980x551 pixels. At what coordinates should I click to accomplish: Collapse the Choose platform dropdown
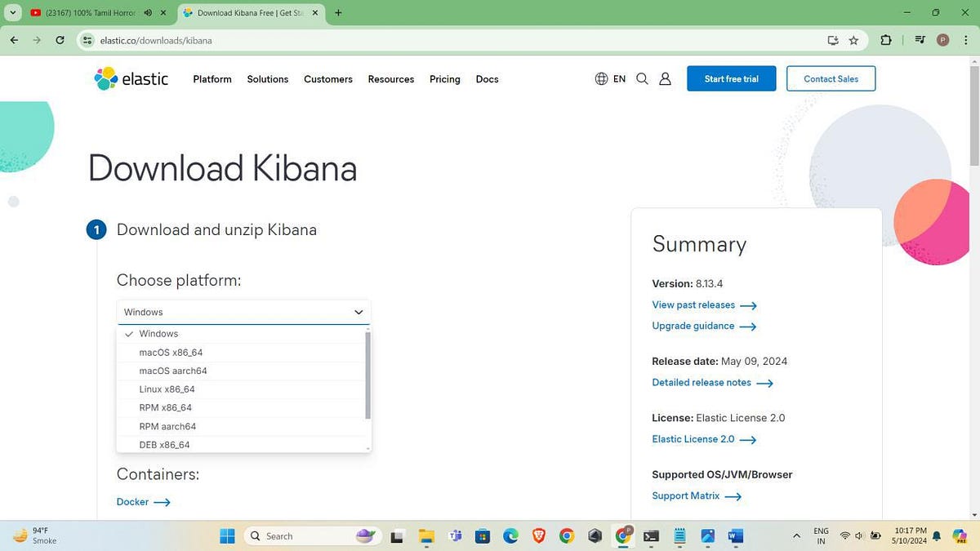tap(358, 312)
